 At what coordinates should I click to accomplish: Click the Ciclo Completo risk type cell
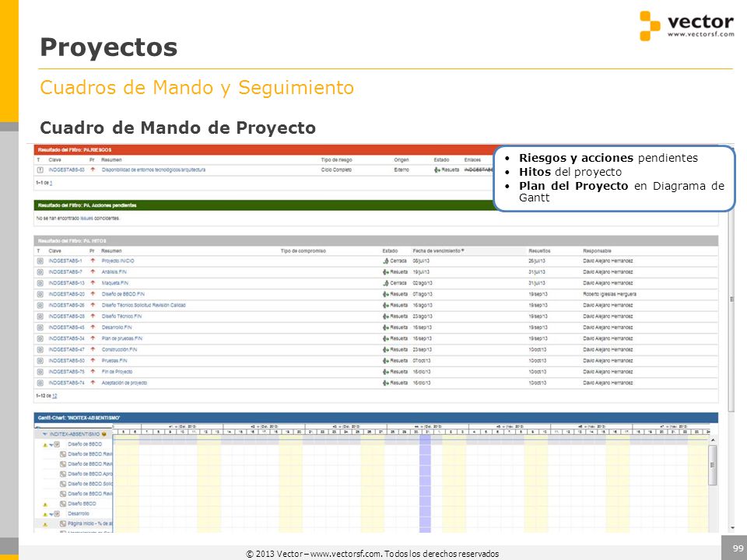(336, 170)
